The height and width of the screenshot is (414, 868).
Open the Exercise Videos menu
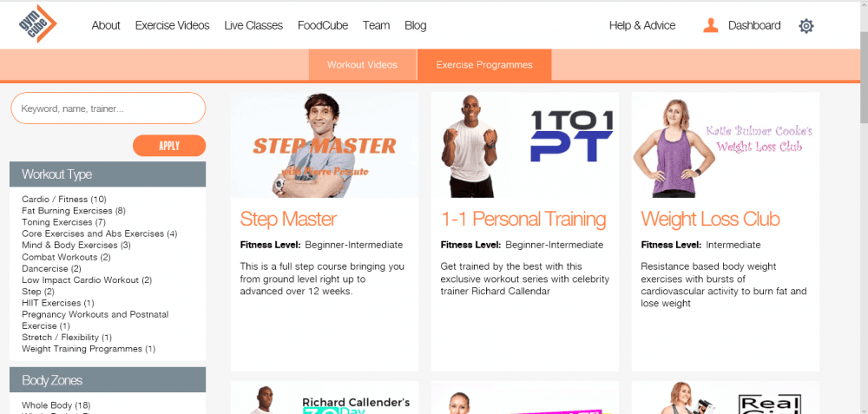point(172,25)
